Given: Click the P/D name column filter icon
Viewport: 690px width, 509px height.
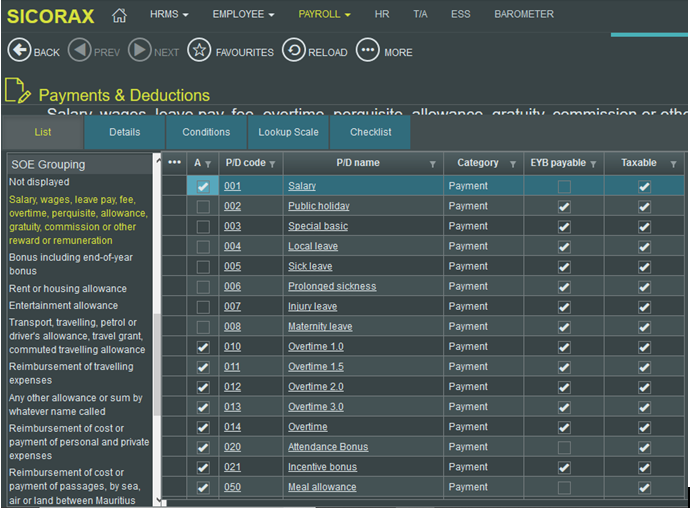Looking at the screenshot, I should [x=433, y=164].
